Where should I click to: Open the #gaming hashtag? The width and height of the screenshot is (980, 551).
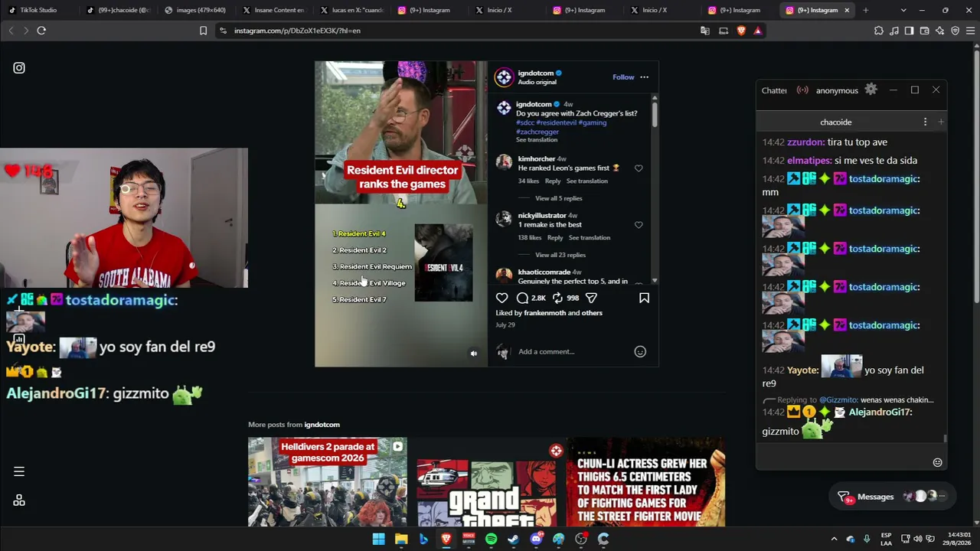[x=593, y=122]
